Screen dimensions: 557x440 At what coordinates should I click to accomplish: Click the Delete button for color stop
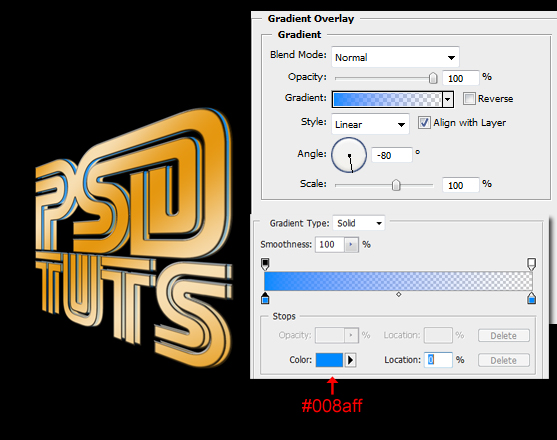click(503, 360)
